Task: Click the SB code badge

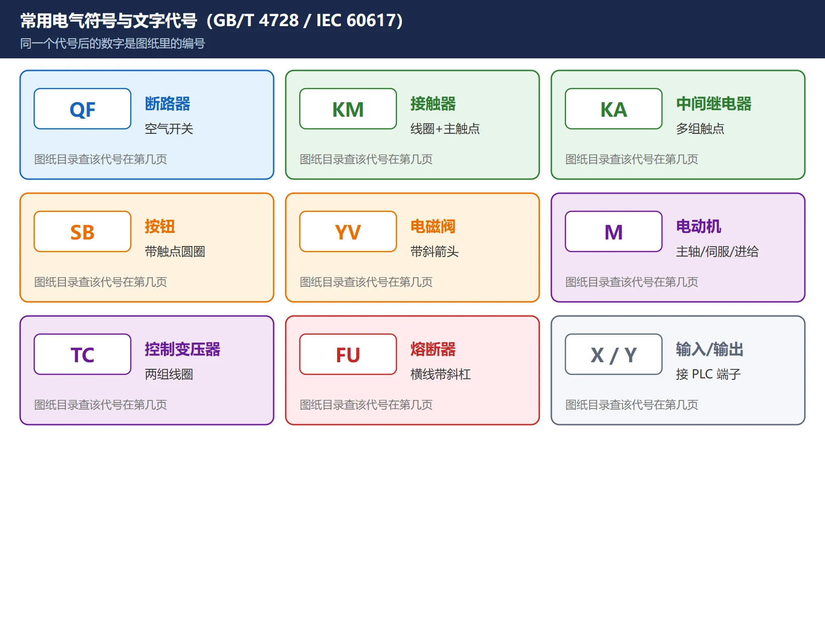Action: [x=82, y=231]
